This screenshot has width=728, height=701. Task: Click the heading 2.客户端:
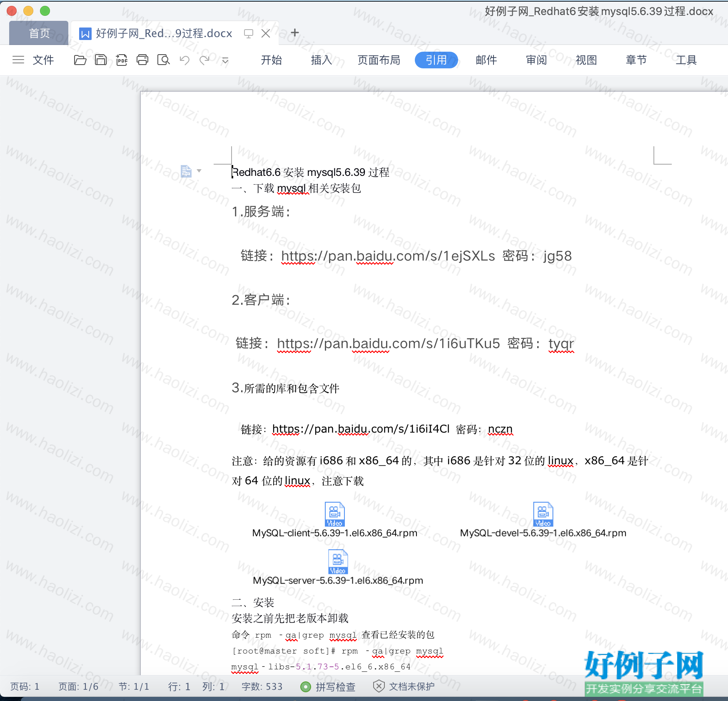261,300
